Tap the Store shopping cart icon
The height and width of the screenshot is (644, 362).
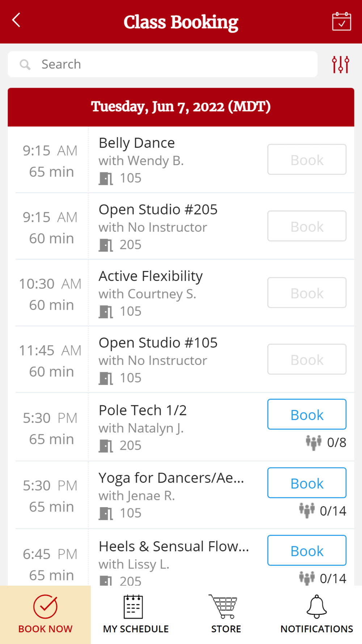pos(223,607)
